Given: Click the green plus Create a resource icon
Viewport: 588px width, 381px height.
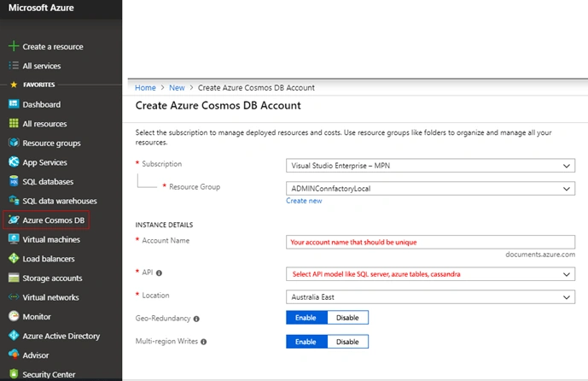Looking at the screenshot, I should point(14,46).
